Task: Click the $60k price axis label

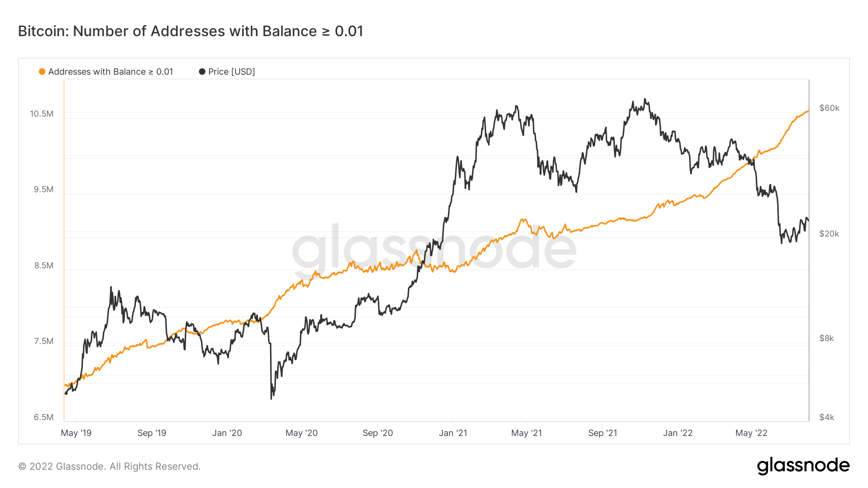Action: pos(829,108)
